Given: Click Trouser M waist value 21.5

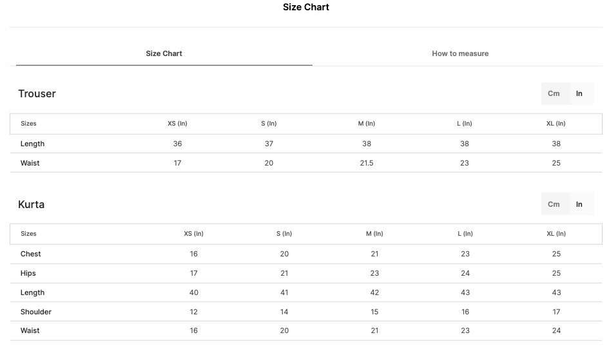Looking at the screenshot, I should click(x=366, y=163).
